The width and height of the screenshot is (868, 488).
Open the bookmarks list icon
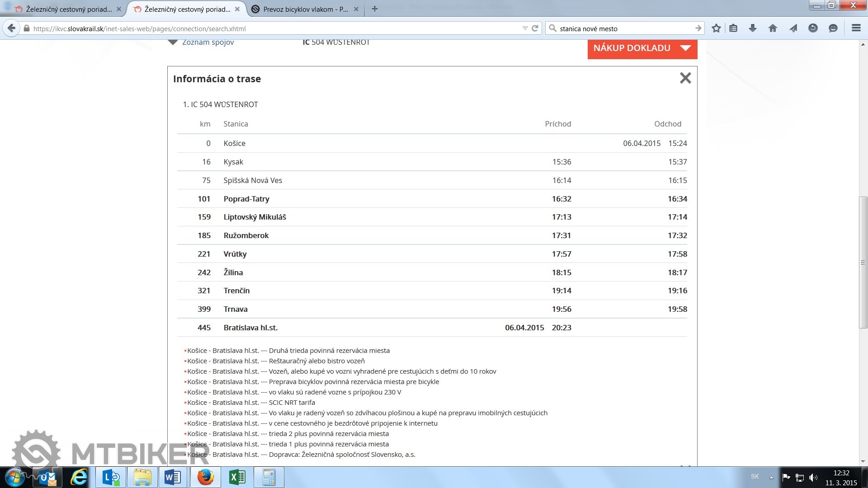coord(733,28)
